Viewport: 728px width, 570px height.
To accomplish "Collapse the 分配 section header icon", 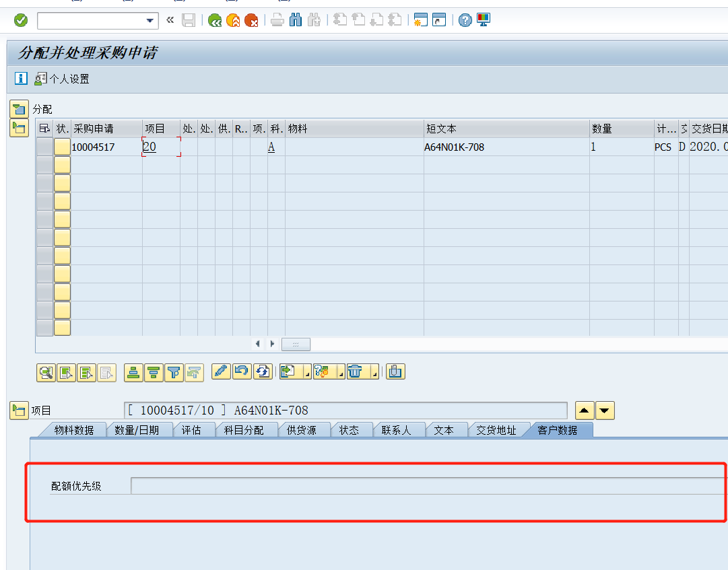I will point(18,108).
